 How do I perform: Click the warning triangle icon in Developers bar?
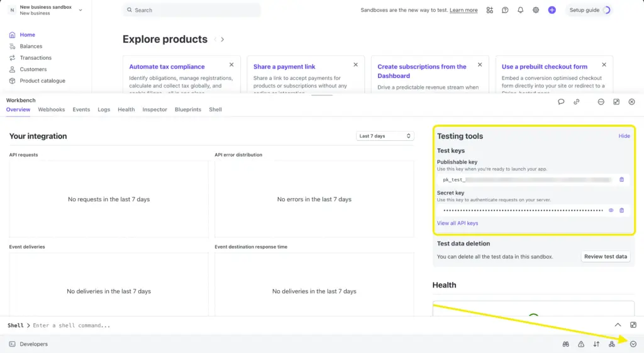(581, 344)
